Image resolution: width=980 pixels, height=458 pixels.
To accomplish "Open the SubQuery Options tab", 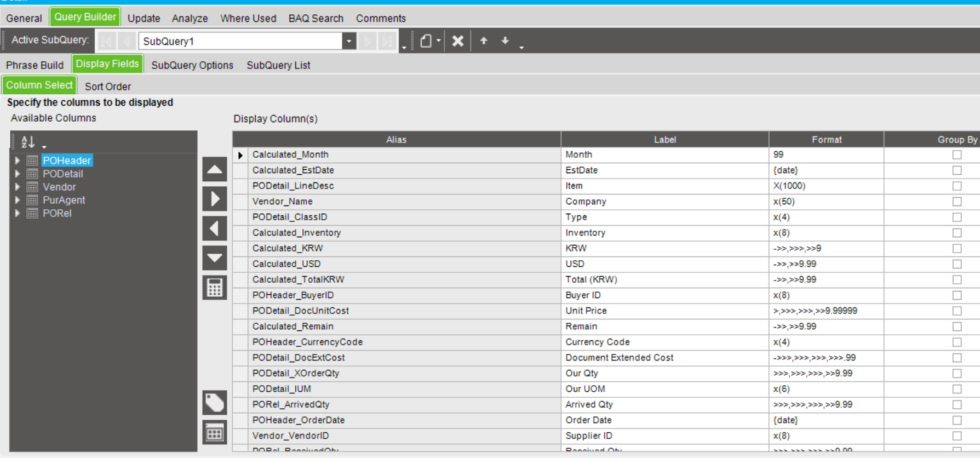I will (x=192, y=65).
